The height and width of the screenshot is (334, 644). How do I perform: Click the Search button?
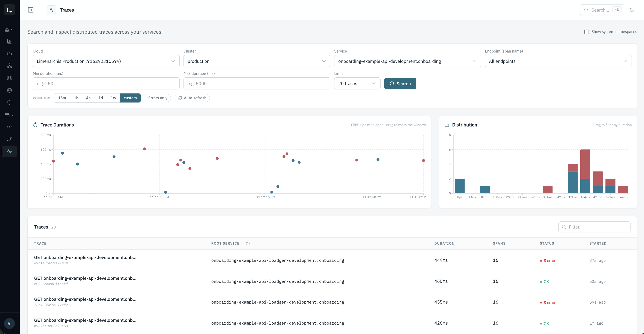pyautogui.click(x=400, y=84)
